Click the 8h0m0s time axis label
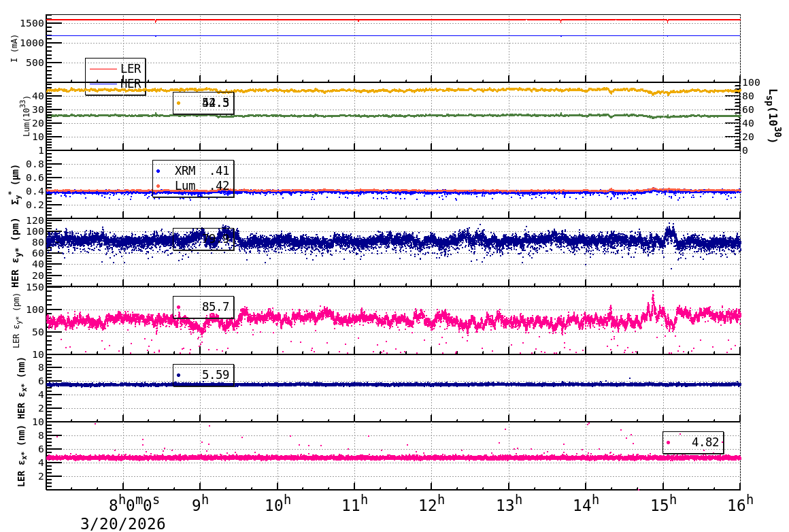Screen dimensions: 789x532 tap(134, 504)
